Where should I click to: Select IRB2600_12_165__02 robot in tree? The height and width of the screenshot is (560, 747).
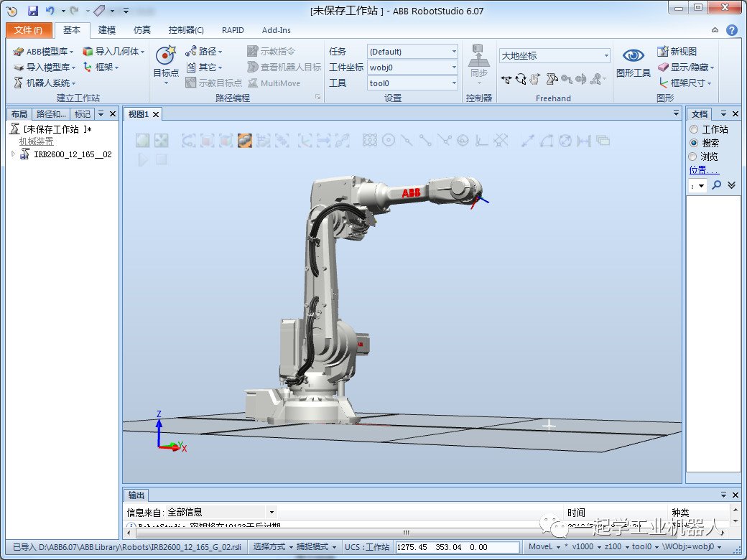pyautogui.click(x=73, y=154)
